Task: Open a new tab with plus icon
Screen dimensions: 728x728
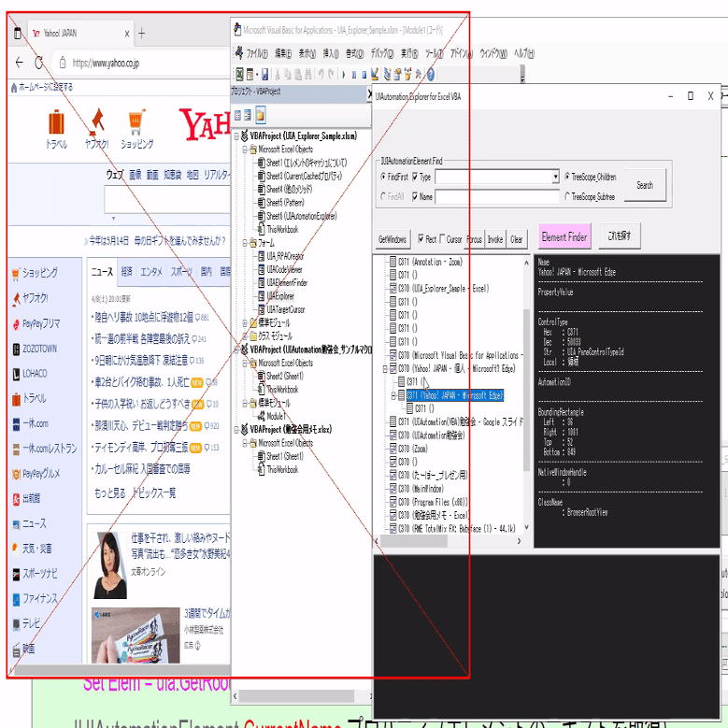Action: point(142,34)
